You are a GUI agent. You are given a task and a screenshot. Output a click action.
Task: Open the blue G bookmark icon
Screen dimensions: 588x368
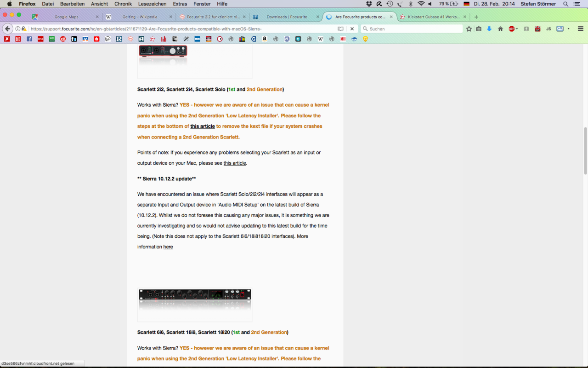click(x=254, y=39)
